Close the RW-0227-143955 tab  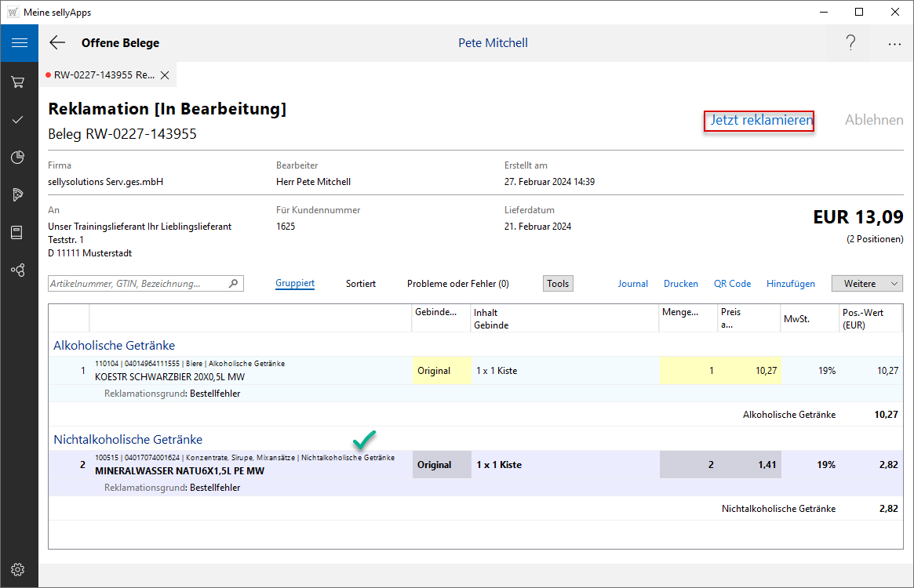coord(165,75)
